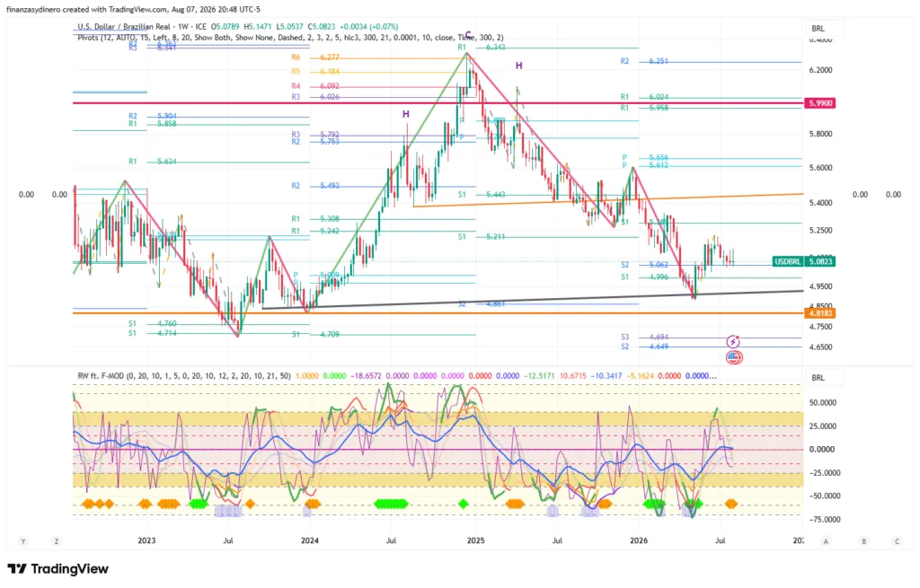Click the H marker above mid-2024 candles

[x=405, y=114]
